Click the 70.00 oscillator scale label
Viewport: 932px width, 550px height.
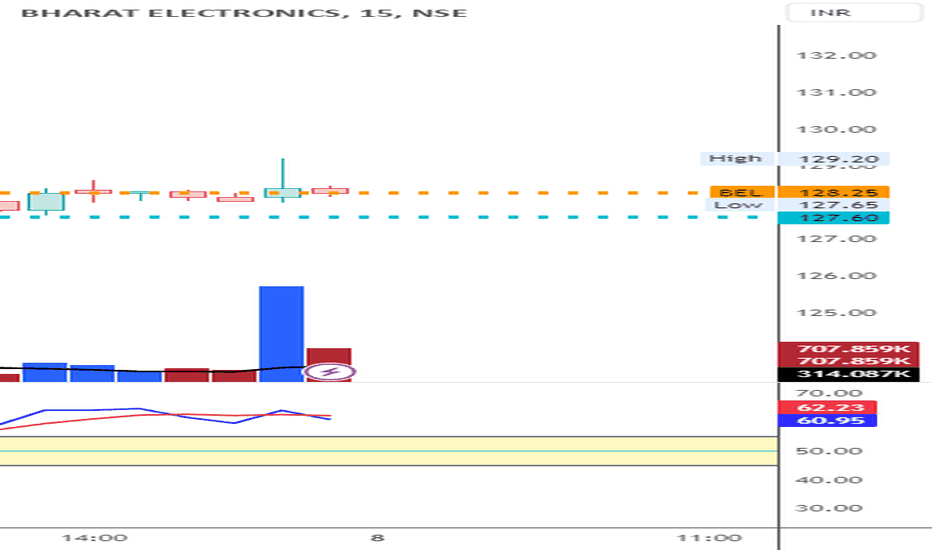point(829,393)
